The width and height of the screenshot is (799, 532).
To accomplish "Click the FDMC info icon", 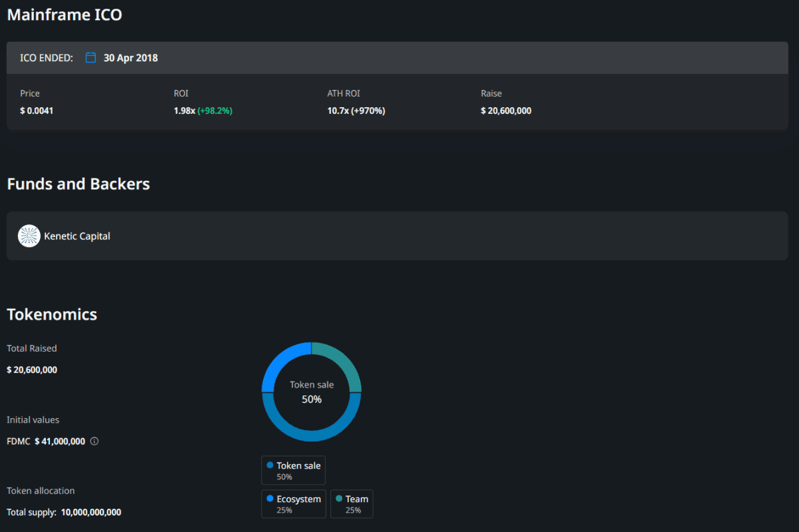I will point(94,441).
